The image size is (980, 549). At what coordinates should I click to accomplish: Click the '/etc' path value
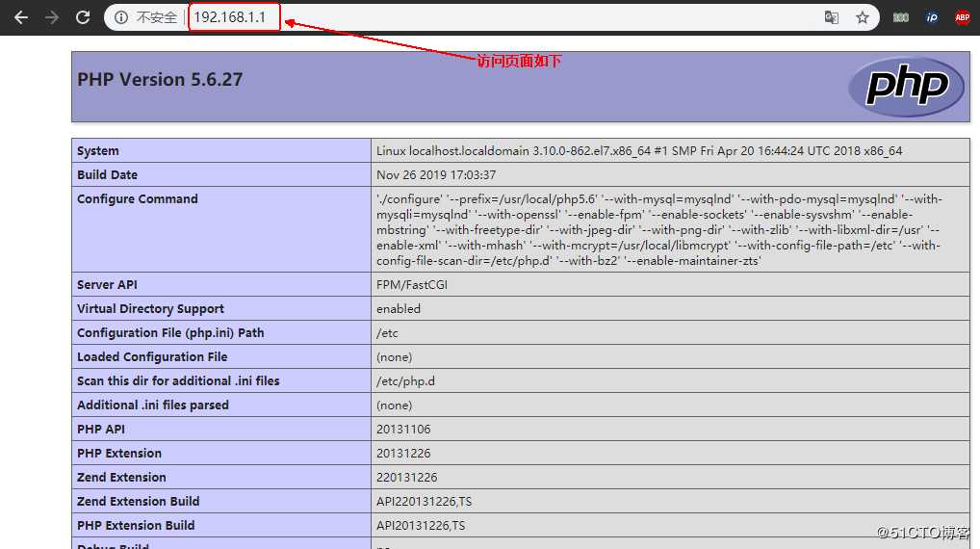tap(387, 332)
